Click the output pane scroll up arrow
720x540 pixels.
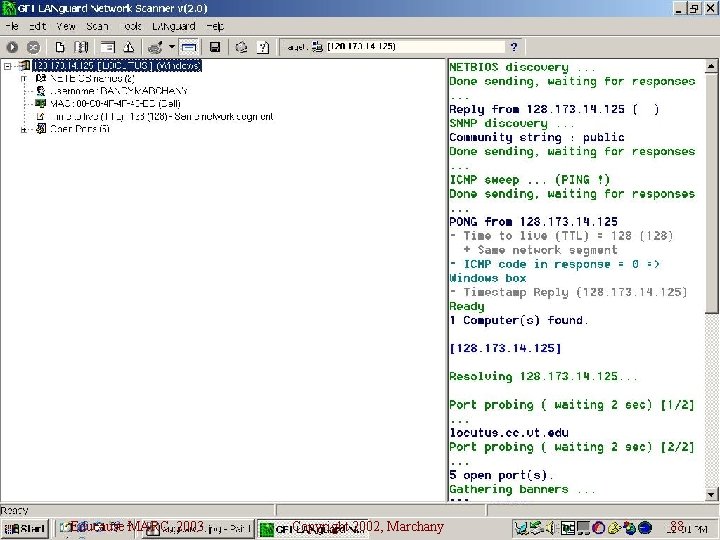[711, 67]
